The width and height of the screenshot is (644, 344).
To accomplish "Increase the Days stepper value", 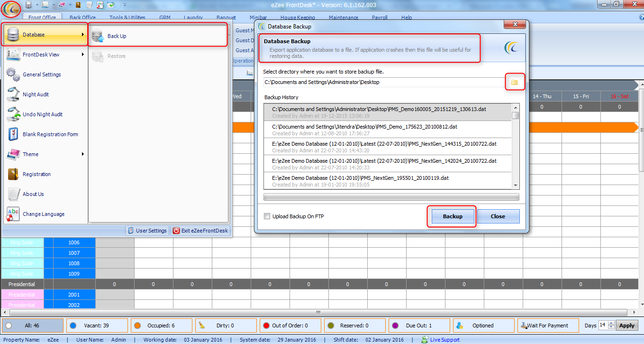I will pyautogui.click(x=611, y=323).
